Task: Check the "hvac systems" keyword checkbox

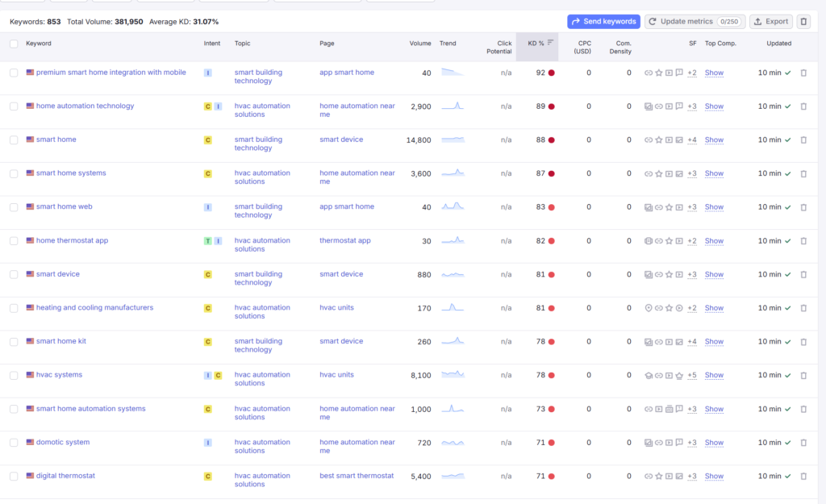Action: (x=14, y=375)
